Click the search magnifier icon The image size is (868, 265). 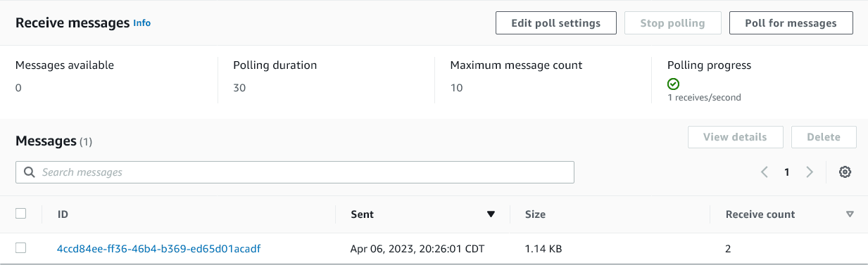(30, 172)
